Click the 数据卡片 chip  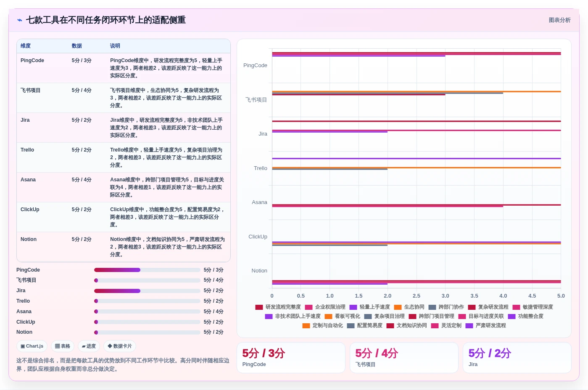[120, 346]
